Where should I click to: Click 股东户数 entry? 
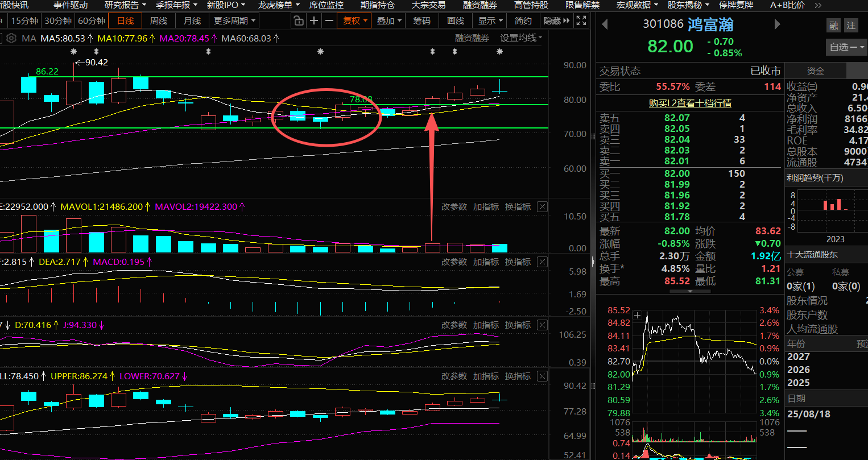(807, 315)
